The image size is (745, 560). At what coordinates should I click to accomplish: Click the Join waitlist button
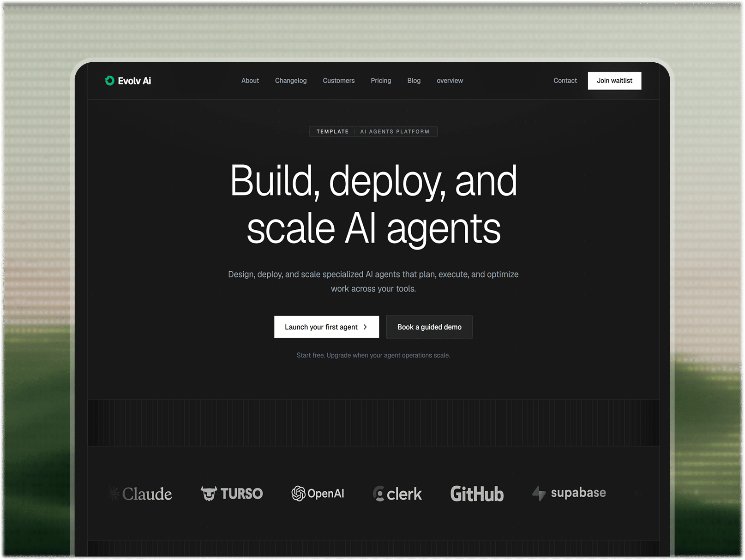[614, 81]
